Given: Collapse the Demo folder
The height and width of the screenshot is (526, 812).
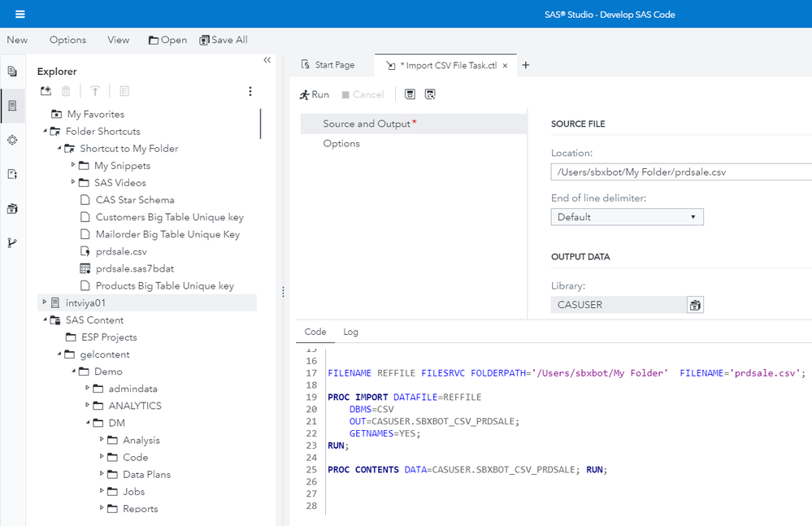Looking at the screenshot, I should click(x=73, y=371).
